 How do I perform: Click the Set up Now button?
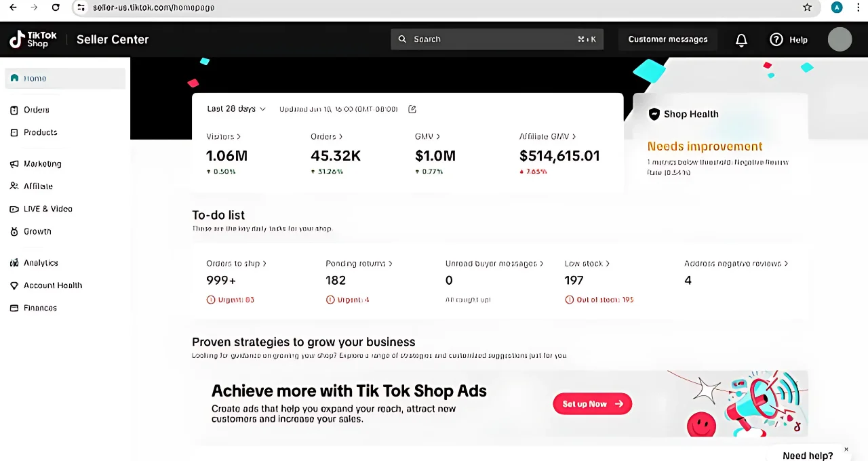(x=592, y=404)
